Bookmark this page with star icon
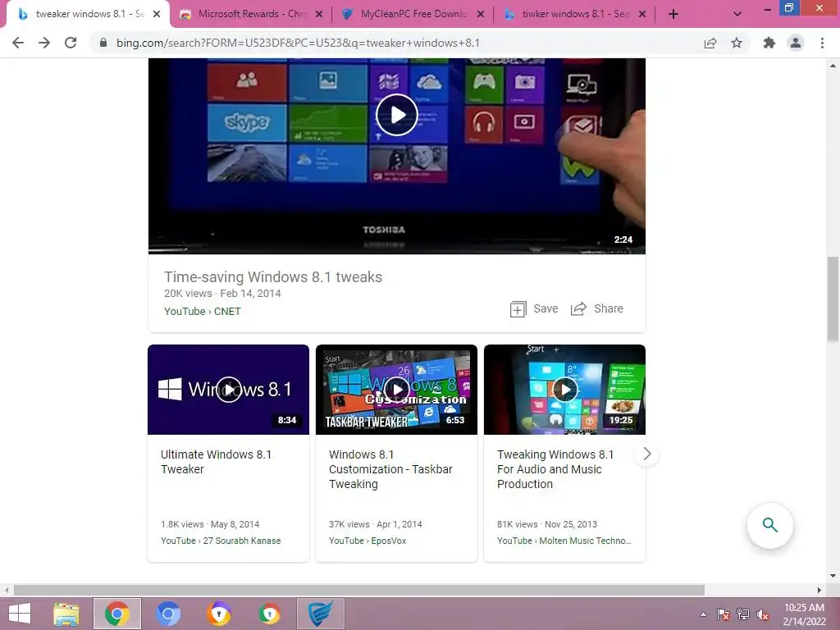Viewport: 840px width, 630px height. (737, 43)
